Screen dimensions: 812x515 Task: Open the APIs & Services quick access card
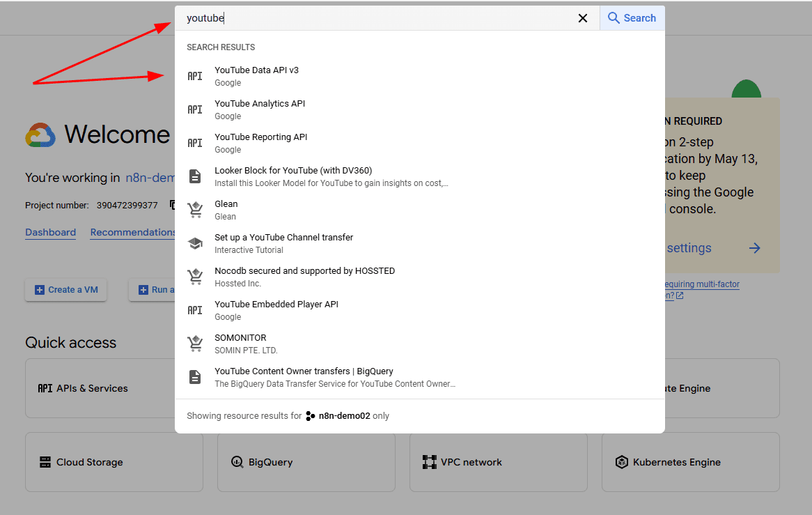coord(100,388)
